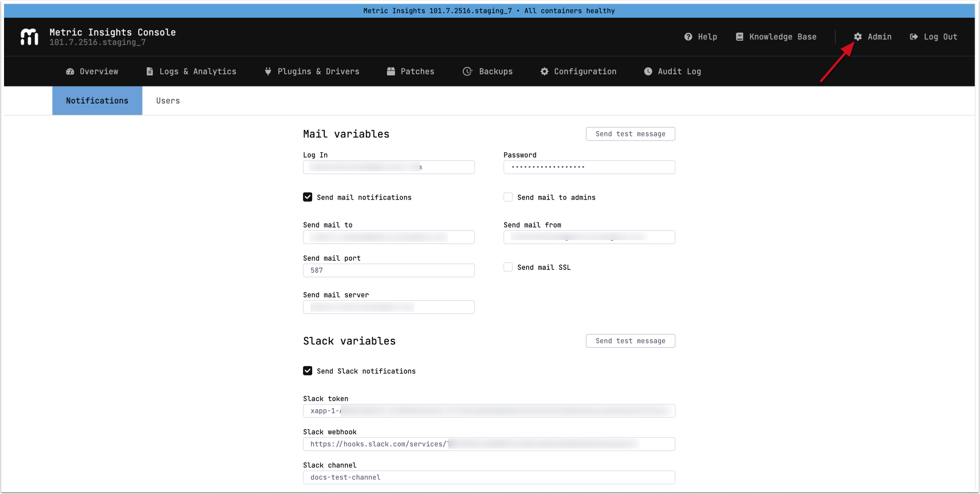Screen dimensions: 980x494
Task: Open Knowledge Base via book icon
Action: click(739, 37)
